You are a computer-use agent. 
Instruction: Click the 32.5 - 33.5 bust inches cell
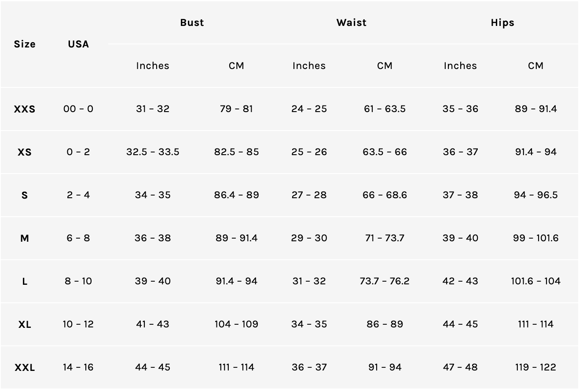[153, 152]
